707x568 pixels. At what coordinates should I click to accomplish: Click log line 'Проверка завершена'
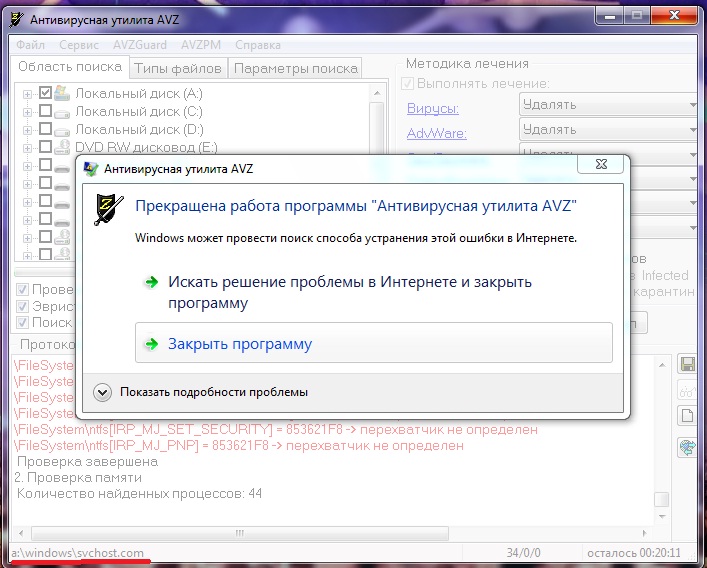coord(87,462)
